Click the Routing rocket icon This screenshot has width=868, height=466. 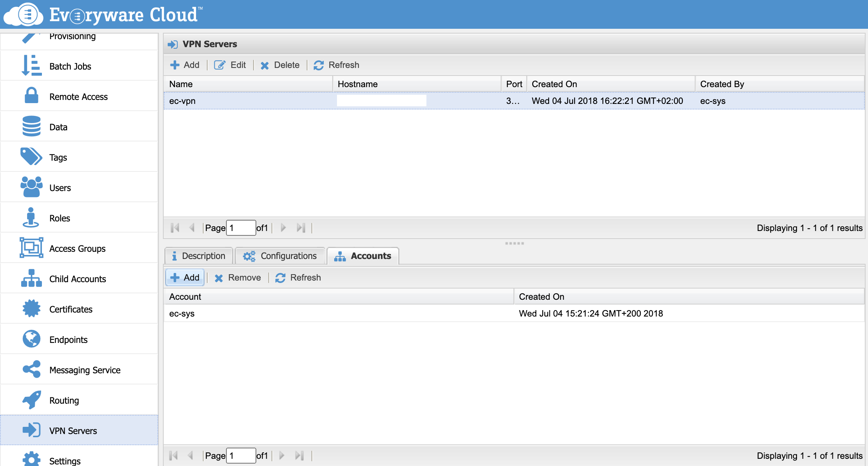[x=31, y=400]
